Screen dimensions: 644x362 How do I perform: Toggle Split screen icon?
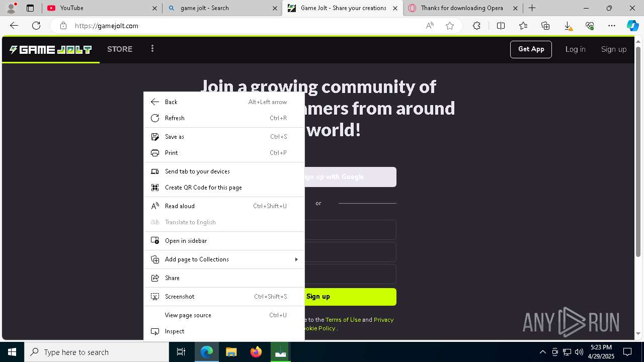coord(501,26)
